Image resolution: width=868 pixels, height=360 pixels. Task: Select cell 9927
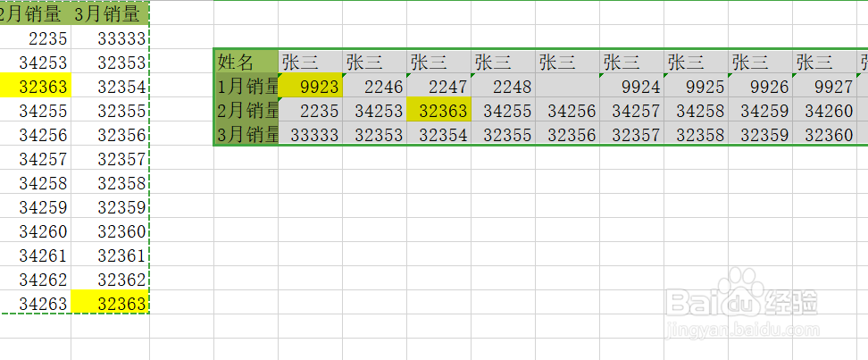click(x=824, y=85)
